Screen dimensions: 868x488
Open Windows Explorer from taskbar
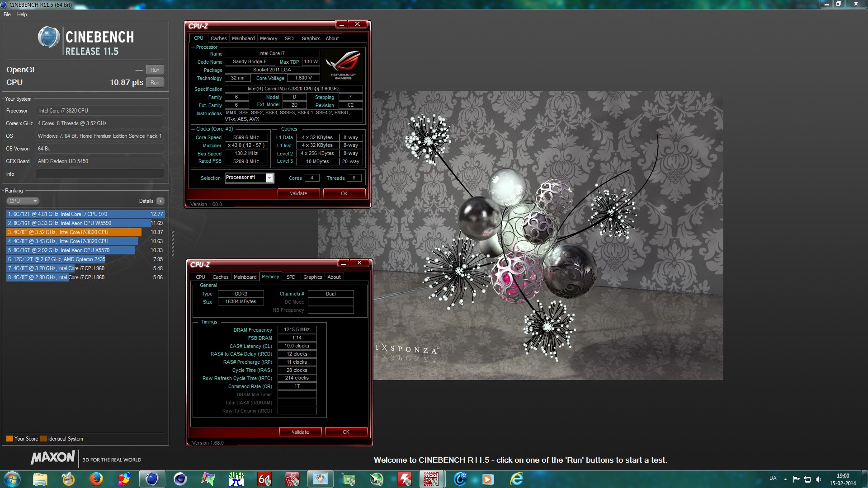point(40,479)
